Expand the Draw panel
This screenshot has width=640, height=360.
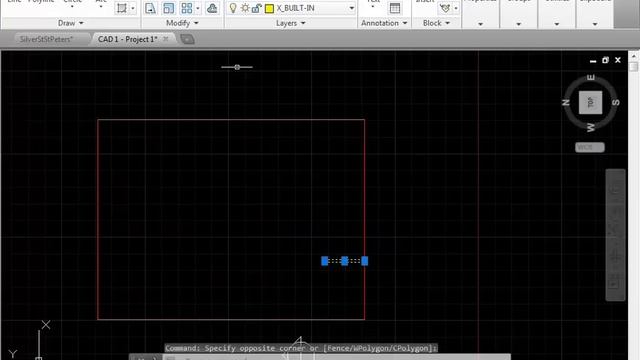click(71, 23)
